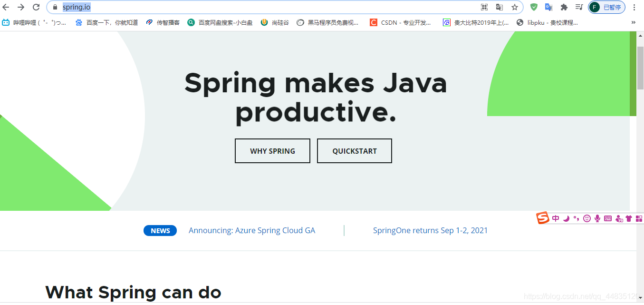Open the Google Translate extension

549,7
